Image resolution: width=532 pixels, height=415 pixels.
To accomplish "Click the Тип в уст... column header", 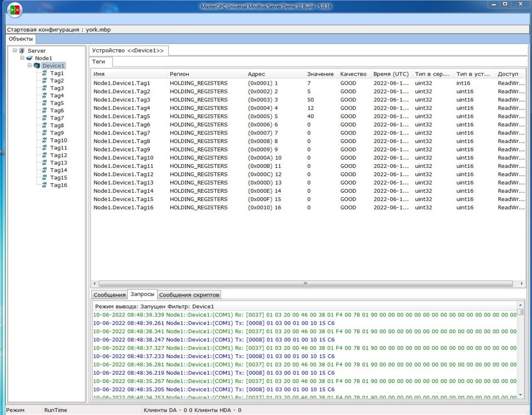I will pos(474,74).
